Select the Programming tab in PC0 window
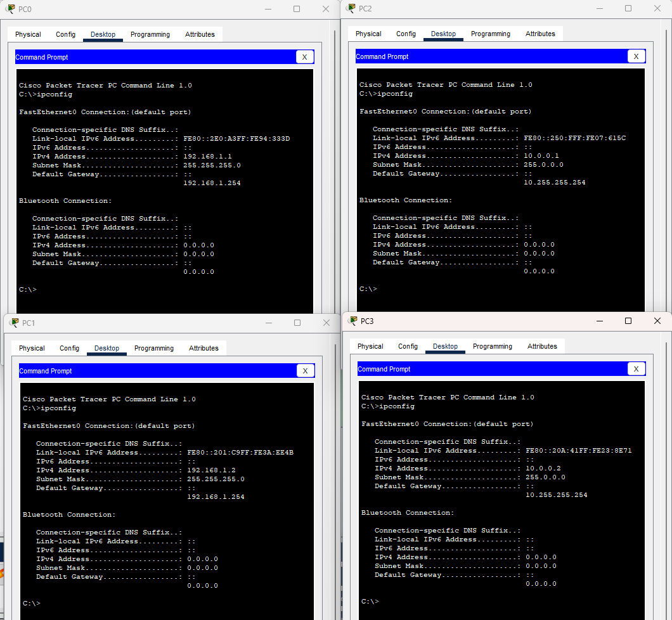The width and height of the screenshot is (672, 620). (150, 34)
